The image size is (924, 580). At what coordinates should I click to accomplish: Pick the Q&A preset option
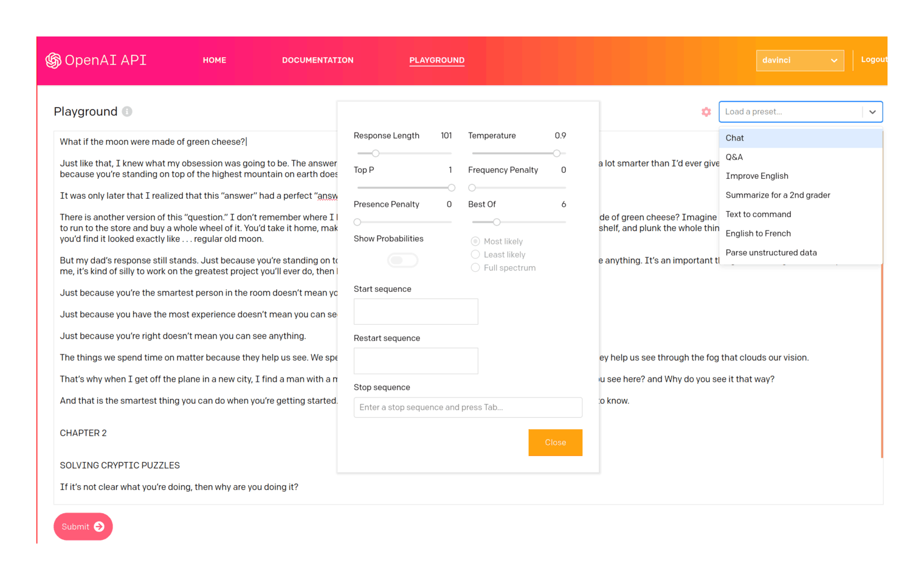click(x=734, y=157)
